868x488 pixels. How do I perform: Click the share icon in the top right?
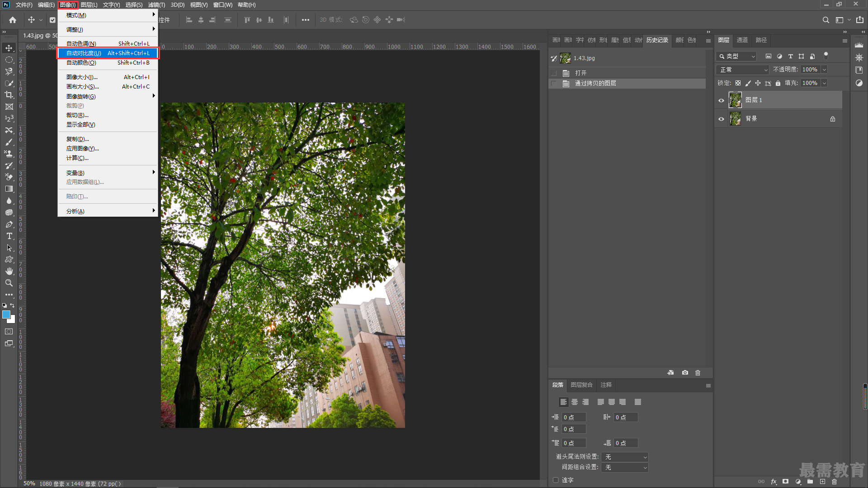(859, 20)
